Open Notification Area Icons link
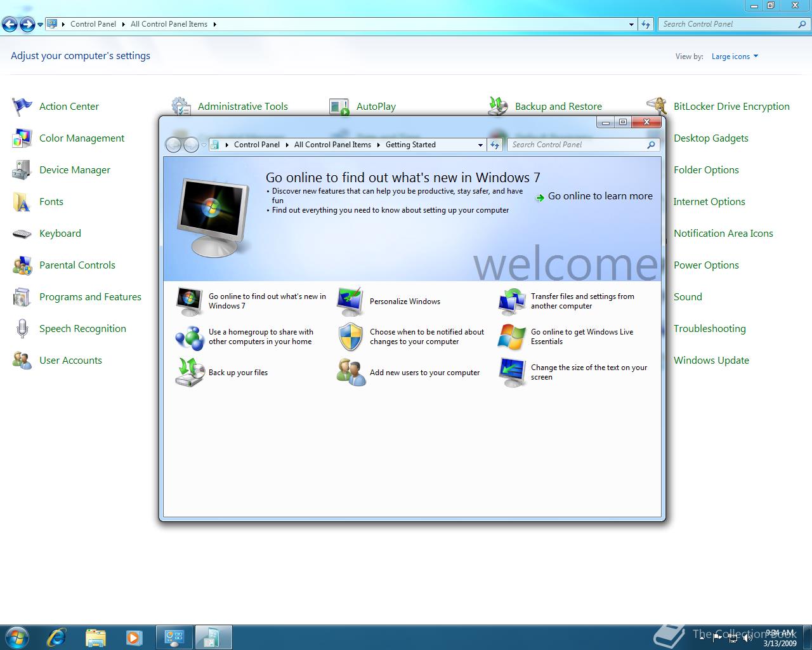This screenshot has width=812, height=650. pyautogui.click(x=723, y=234)
